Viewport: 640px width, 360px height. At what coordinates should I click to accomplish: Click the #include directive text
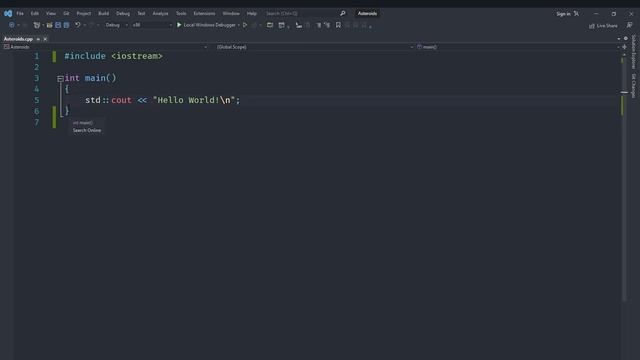[x=85, y=56]
